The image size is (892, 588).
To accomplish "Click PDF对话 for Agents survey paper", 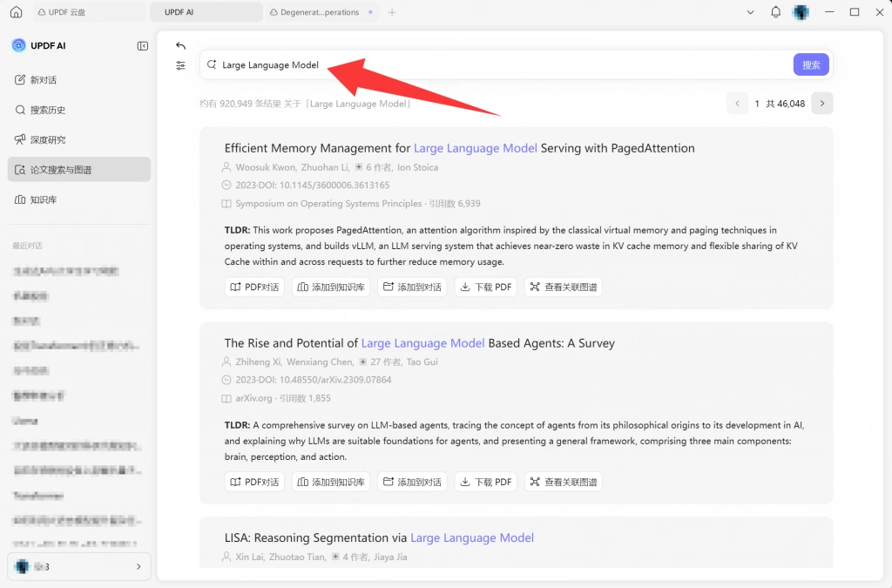I will (254, 482).
